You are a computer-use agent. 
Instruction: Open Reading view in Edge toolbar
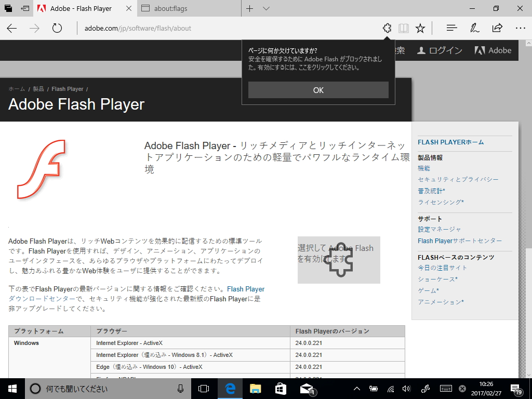404,28
